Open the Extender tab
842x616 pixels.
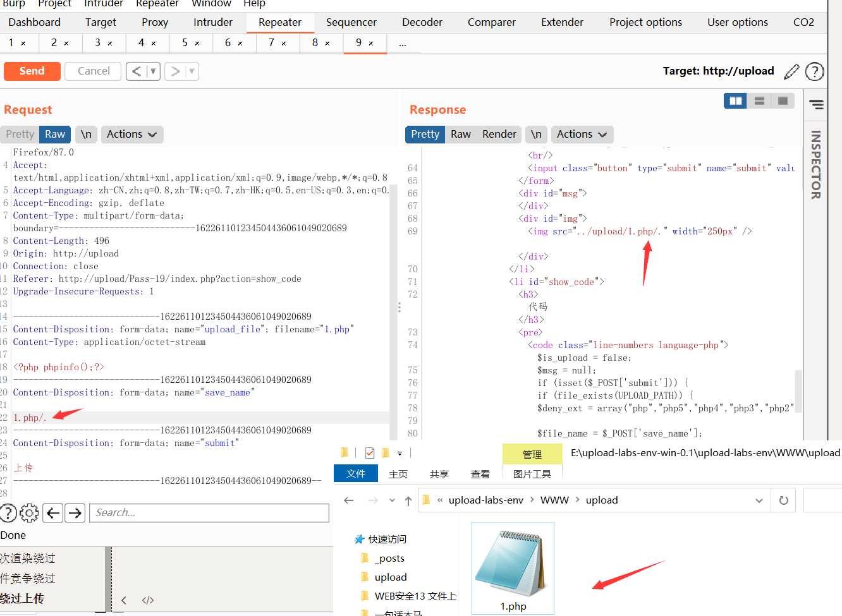pos(562,22)
